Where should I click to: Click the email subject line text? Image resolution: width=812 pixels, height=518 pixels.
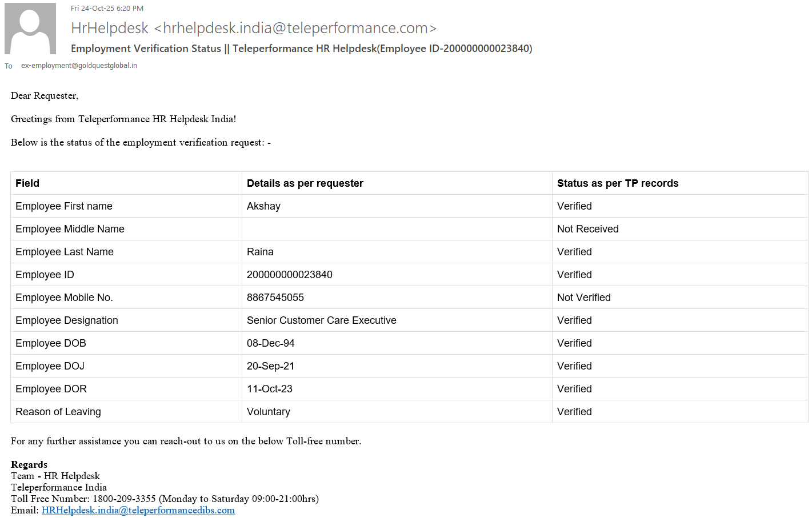tap(301, 49)
